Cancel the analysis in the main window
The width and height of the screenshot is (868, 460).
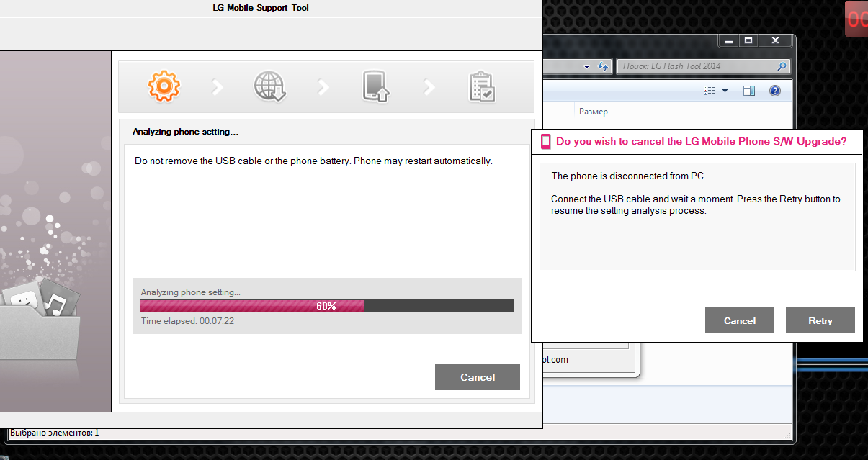click(478, 377)
